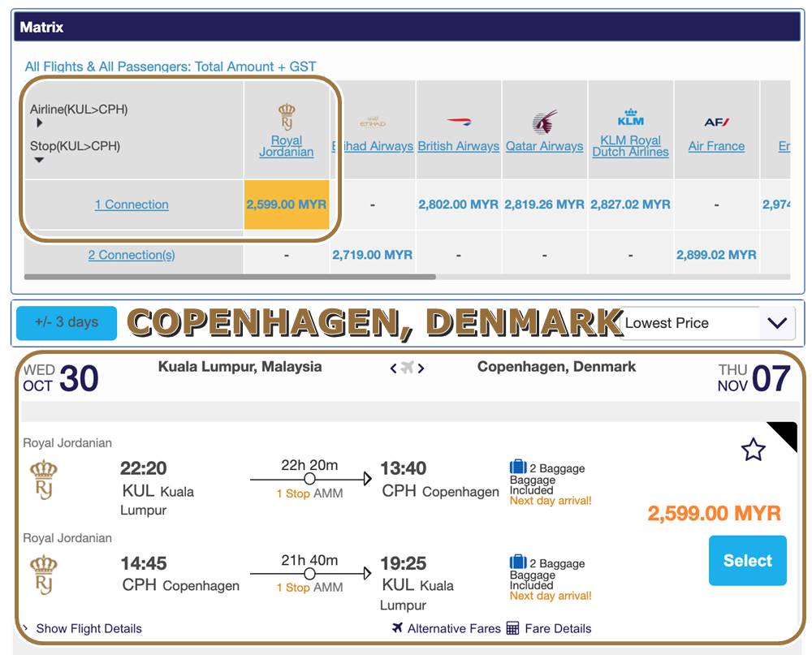Open the Qatar Airways airline link
Screen dimensions: 812x655
pyautogui.click(x=544, y=147)
